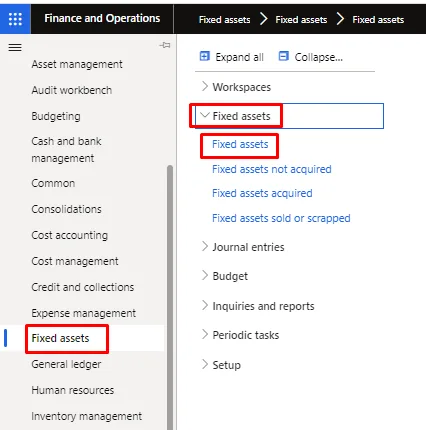The height and width of the screenshot is (430, 426).
Task: Click Collapse… text label
Action: tap(318, 57)
